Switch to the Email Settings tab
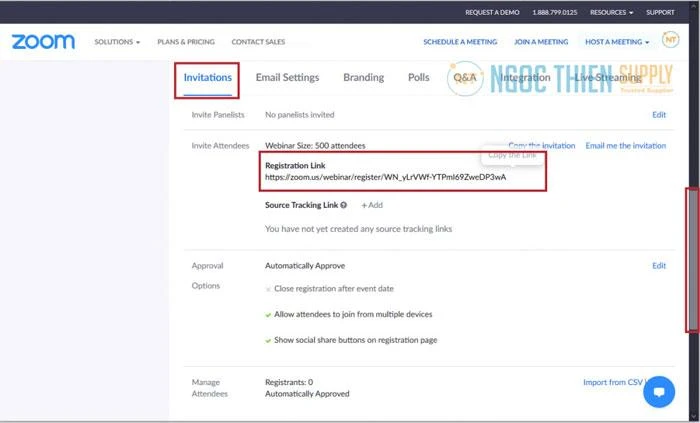 pyautogui.click(x=287, y=78)
